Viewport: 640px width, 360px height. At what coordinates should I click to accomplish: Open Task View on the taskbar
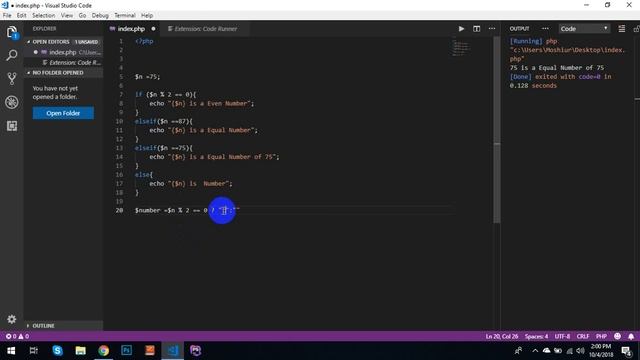[34, 351]
